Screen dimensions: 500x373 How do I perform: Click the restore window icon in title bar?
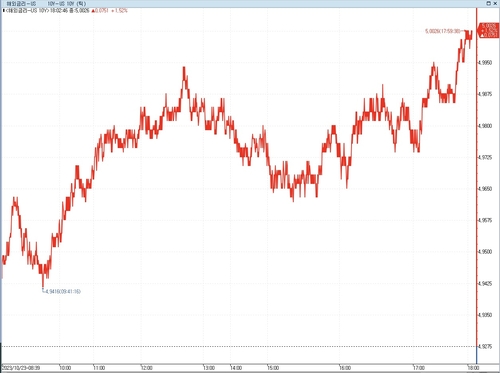click(x=489, y=3)
